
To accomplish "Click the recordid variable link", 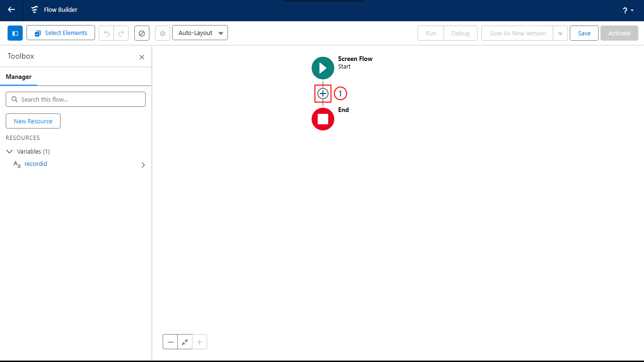I will pos(36,164).
